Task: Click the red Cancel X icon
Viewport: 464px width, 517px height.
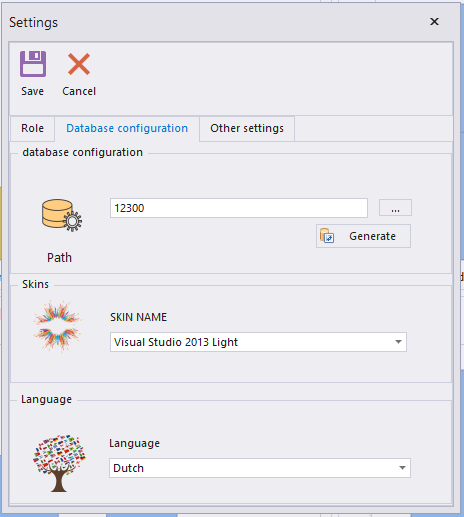Action: pyautogui.click(x=79, y=64)
